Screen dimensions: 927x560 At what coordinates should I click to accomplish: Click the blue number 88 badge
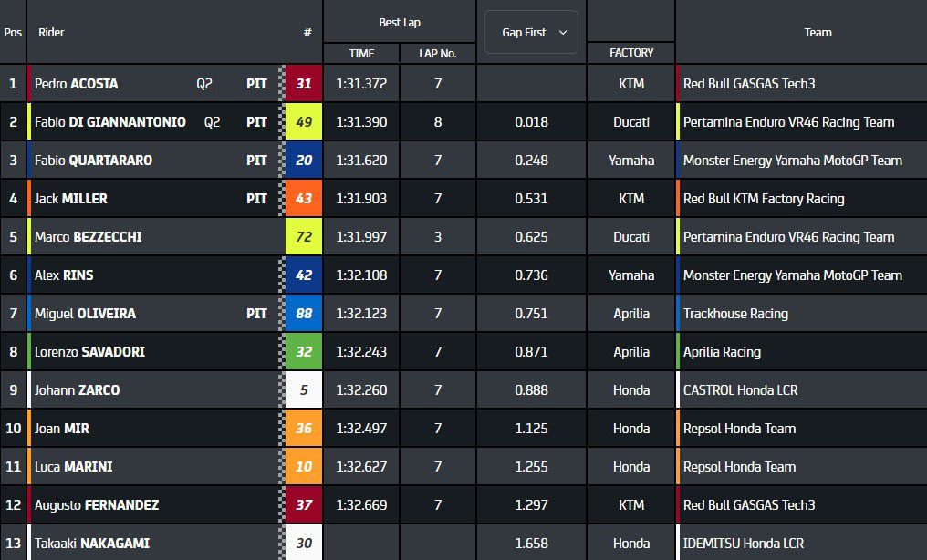[304, 313]
